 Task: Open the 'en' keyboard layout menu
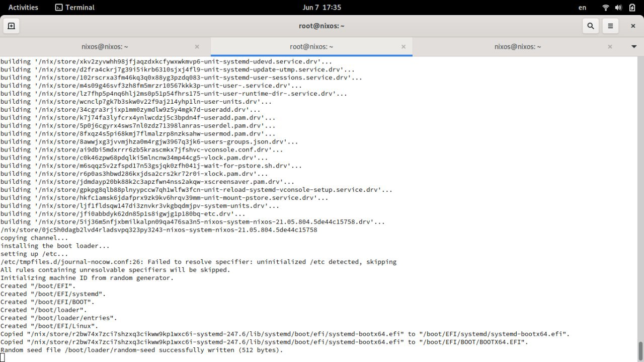582,7
